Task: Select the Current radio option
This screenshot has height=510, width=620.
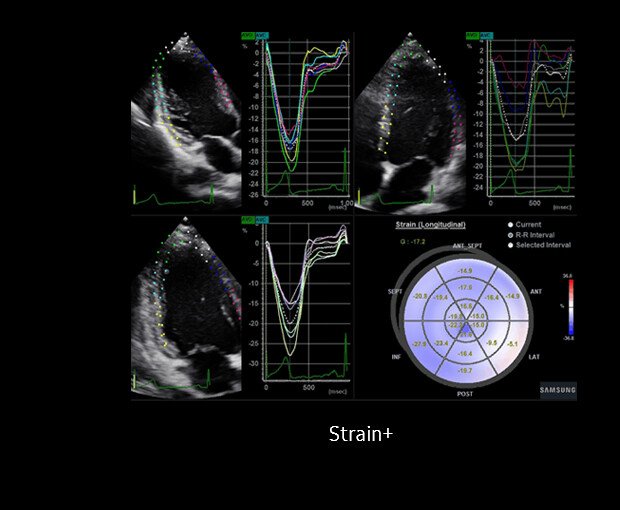Action: point(510,225)
